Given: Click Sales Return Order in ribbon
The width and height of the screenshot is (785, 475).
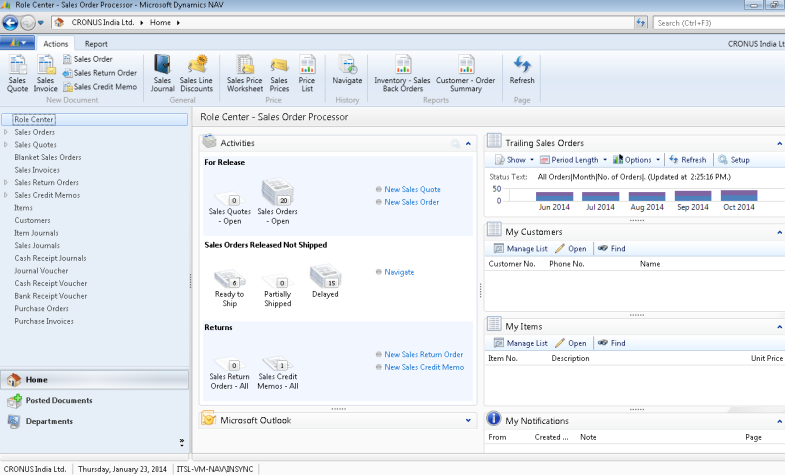Looking at the screenshot, I should click(x=100, y=73).
